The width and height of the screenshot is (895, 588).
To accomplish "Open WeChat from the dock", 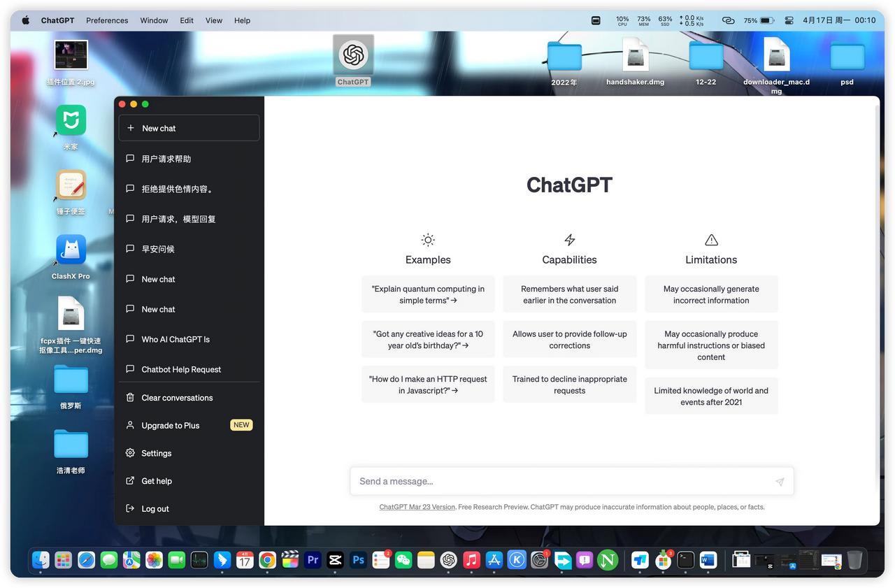I will pos(403,560).
